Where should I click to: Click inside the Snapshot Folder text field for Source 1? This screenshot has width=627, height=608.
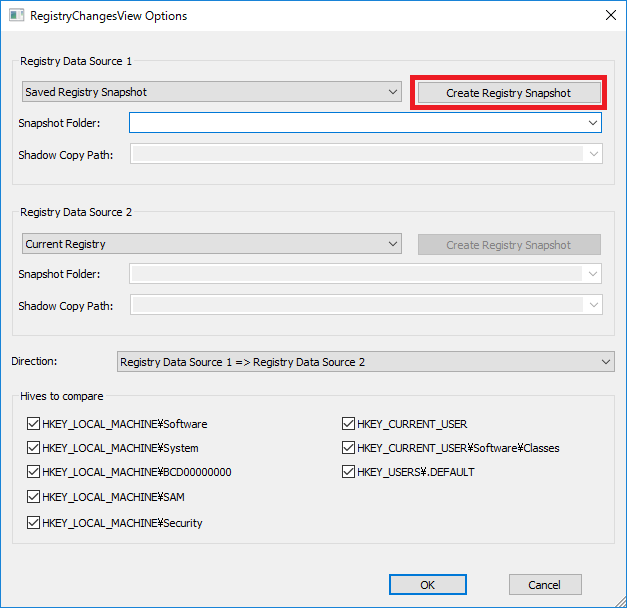[x=357, y=123]
